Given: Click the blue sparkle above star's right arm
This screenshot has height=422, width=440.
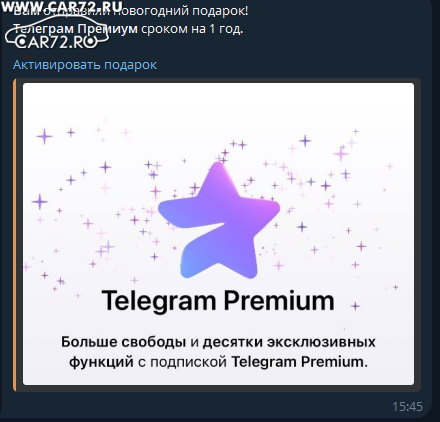Looking at the screenshot, I should 305,141.
